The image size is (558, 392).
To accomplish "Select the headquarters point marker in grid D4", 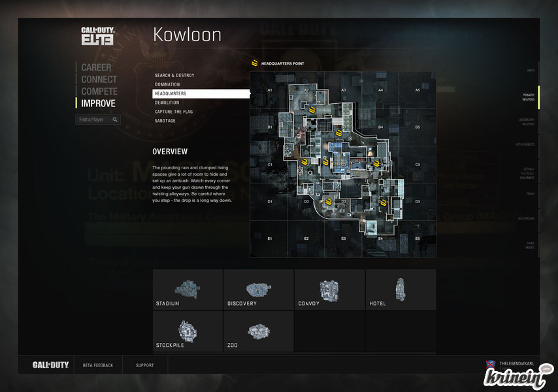I will coord(382,203).
